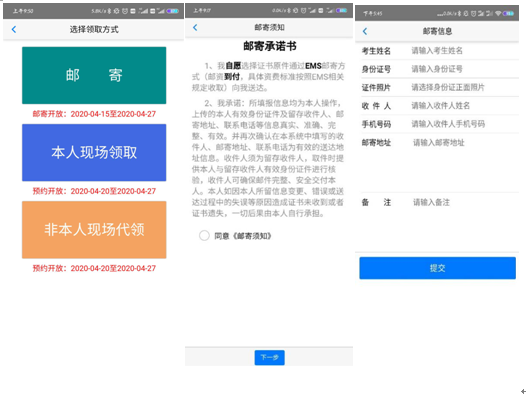Click the battery icon in the second phone's status bar
The width and height of the screenshot is (526, 395).
click(x=341, y=10)
